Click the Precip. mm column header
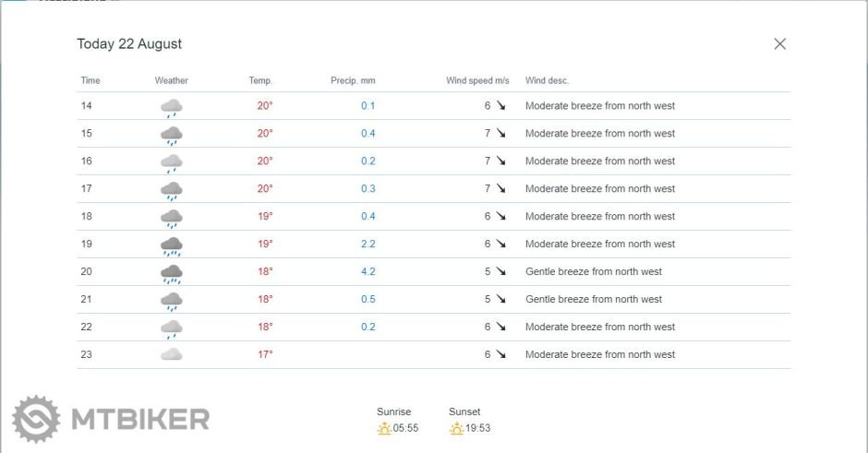 pos(353,81)
